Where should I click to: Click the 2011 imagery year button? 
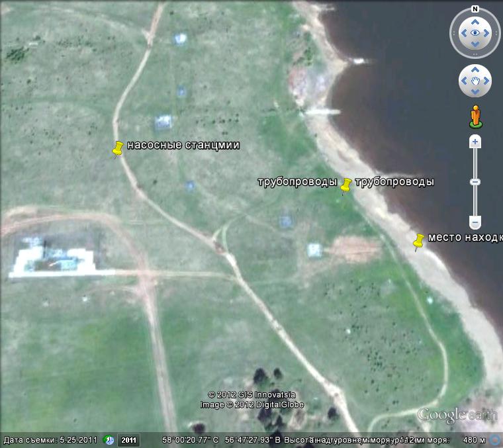(x=128, y=440)
